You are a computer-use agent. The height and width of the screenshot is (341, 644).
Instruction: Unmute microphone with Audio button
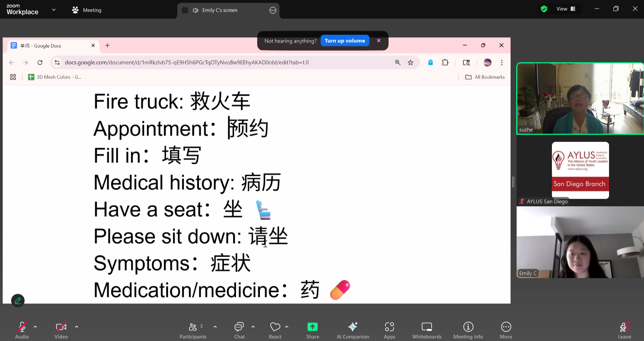tap(22, 330)
